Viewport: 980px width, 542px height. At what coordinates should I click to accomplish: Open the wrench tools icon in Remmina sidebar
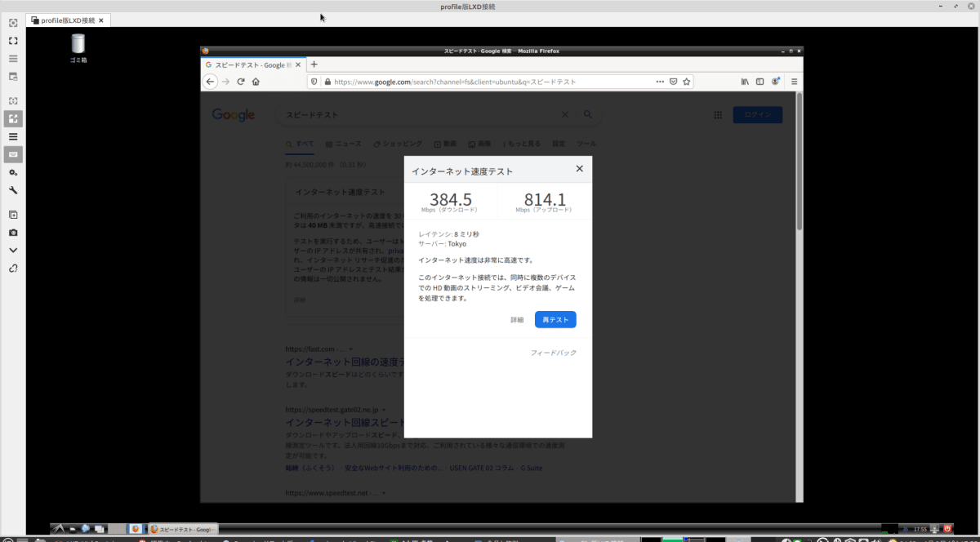[x=13, y=190]
